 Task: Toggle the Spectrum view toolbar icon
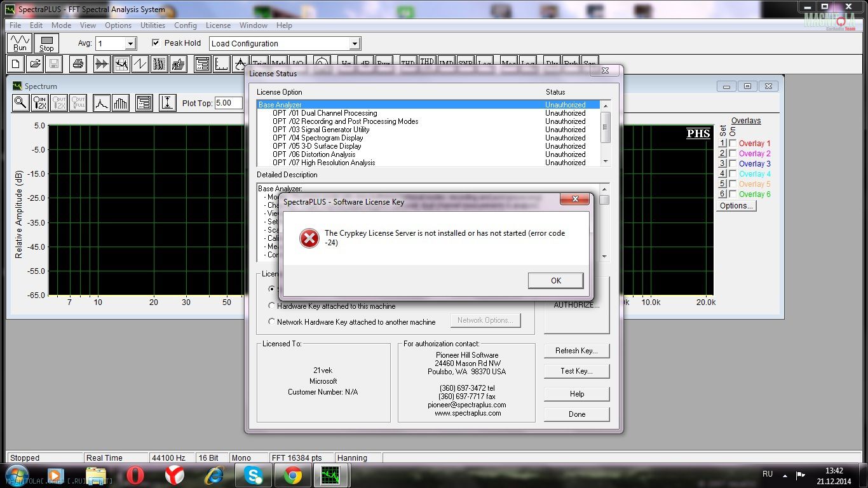pyautogui.click(x=121, y=64)
